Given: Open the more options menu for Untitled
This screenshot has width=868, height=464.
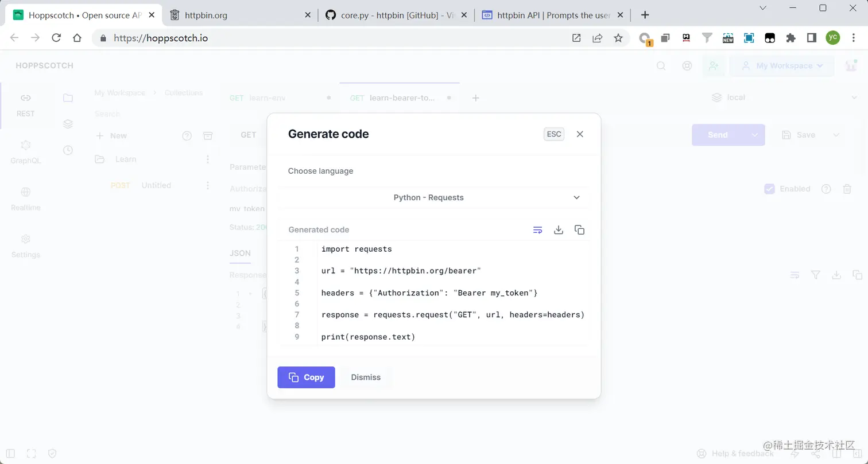Looking at the screenshot, I should pos(208,185).
